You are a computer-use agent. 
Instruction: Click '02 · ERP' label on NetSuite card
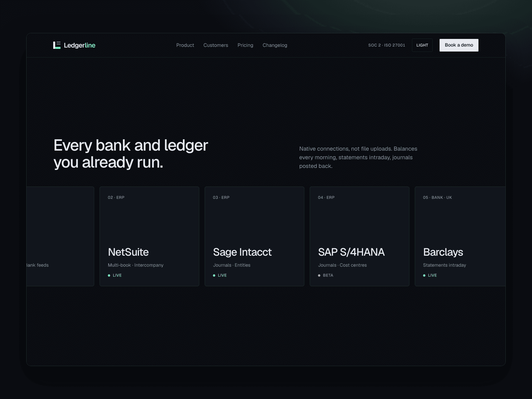coord(116,198)
